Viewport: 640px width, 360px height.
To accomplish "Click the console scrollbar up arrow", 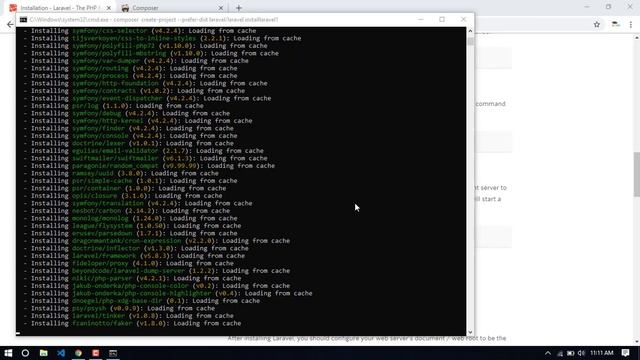I will [470, 31].
